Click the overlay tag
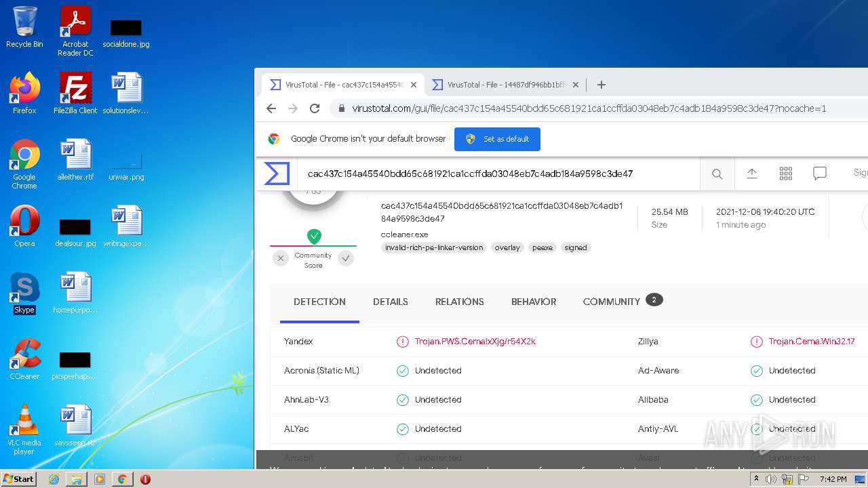This screenshot has width=868, height=488. click(507, 247)
